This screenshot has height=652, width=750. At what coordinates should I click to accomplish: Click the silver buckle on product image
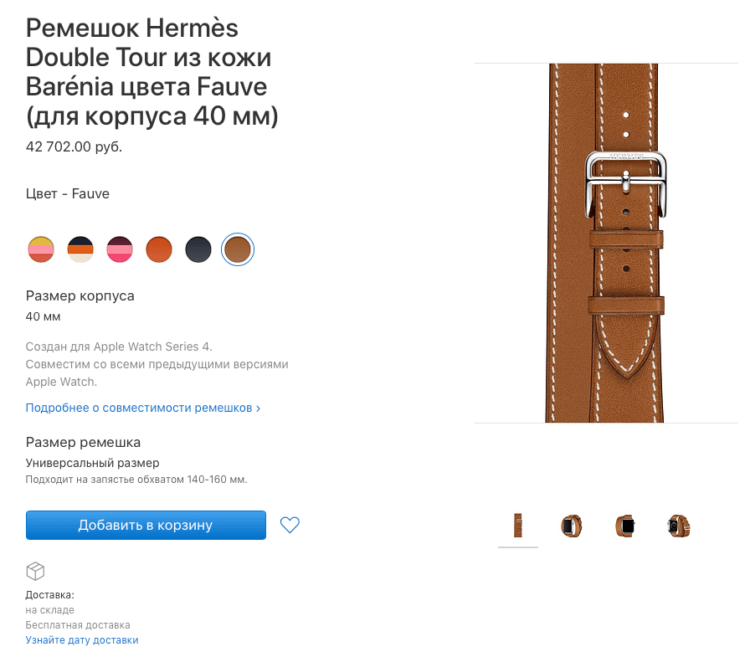click(626, 184)
